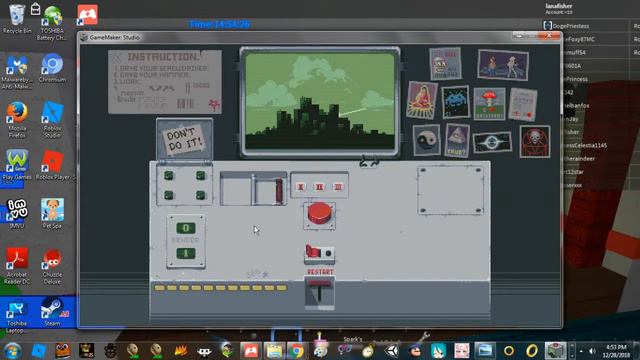The height and width of the screenshot is (360, 640).
Task: Open Malwarebytes Anti-Malware desktop icon
Action: (x=17, y=72)
